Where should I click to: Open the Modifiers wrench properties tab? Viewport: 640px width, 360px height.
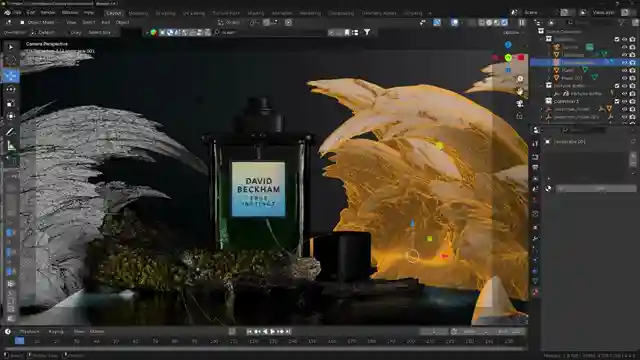point(536,238)
